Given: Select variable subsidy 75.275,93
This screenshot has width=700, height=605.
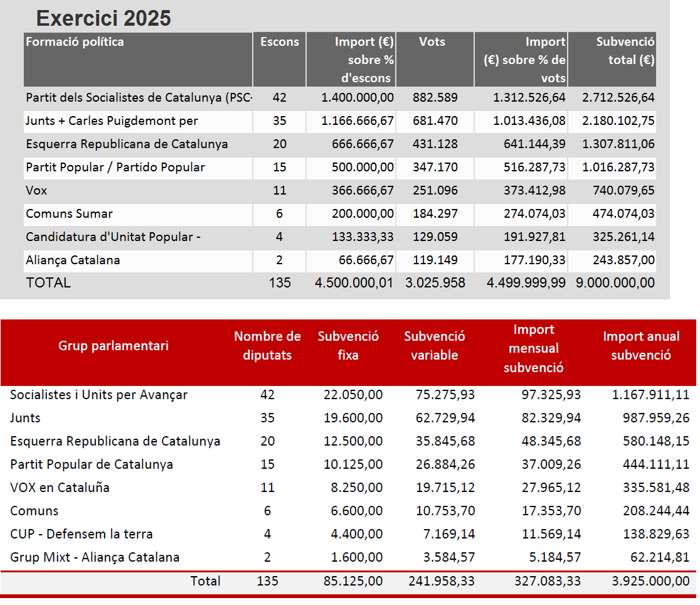Looking at the screenshot, I should tap(445, 395).
